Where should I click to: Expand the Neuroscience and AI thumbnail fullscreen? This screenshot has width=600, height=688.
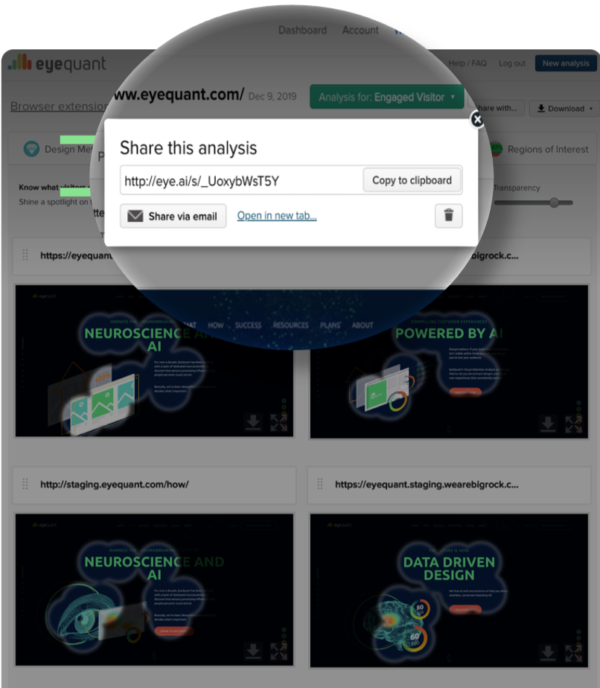(279, 651)
